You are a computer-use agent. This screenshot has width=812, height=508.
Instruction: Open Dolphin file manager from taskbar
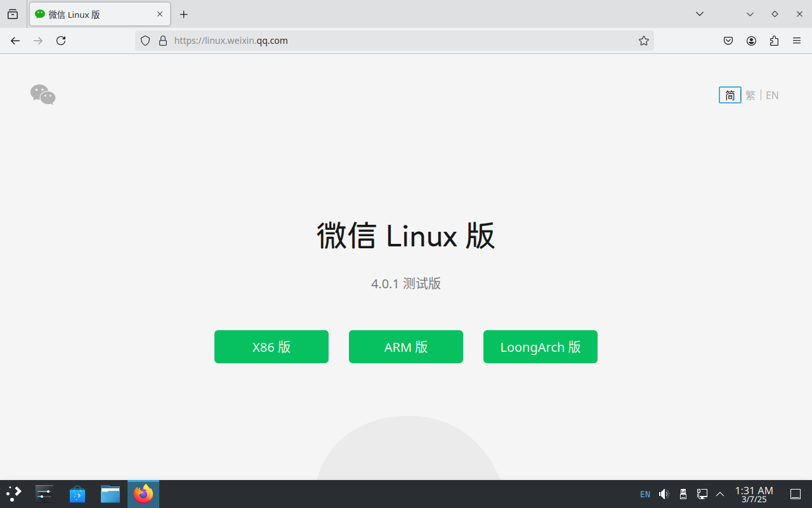(110, 494)
